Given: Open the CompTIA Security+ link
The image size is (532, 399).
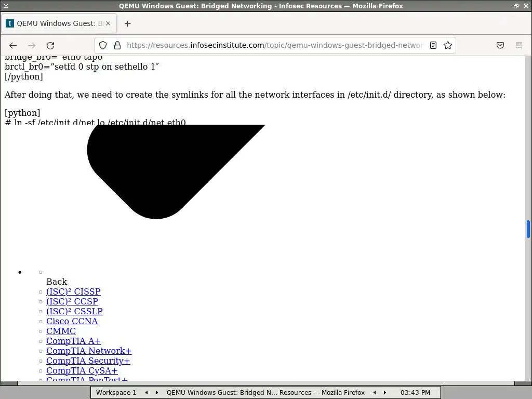Looking at the screenshot, I should tap(88, 361).
